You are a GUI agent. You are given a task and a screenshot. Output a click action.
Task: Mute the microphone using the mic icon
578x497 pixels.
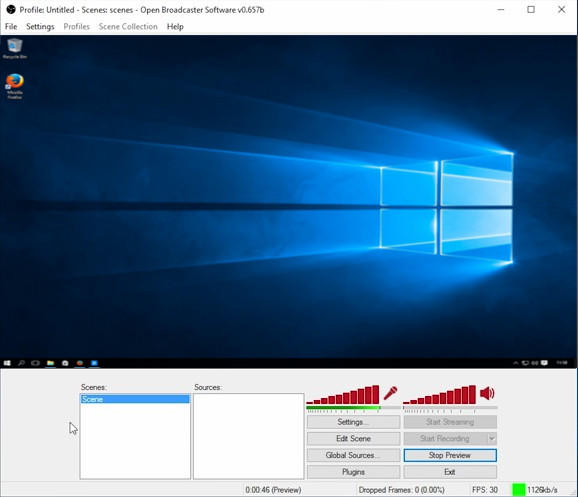pyautogui.click(x=390, y=393)
